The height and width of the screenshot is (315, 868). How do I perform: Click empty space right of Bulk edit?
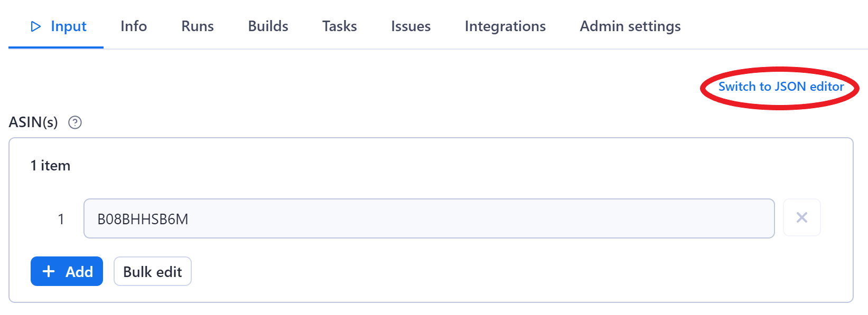coord(475,272)
